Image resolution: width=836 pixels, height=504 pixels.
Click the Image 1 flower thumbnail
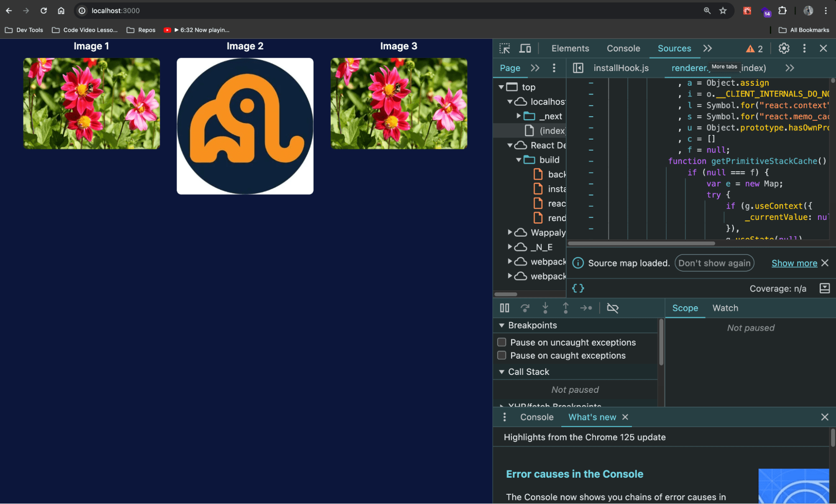[x=92, y=104]
